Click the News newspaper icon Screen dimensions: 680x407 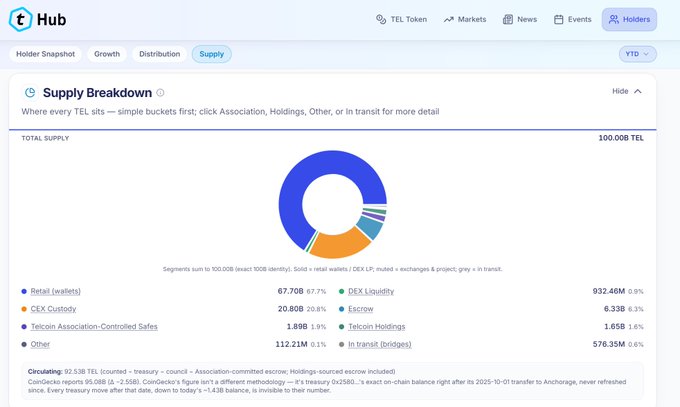(x=507, y=19)
